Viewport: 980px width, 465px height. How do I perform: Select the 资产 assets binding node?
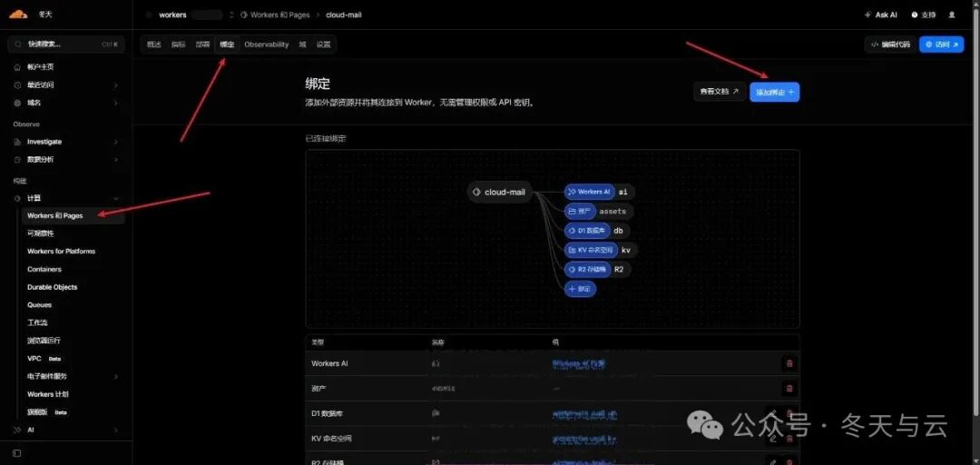580,212
